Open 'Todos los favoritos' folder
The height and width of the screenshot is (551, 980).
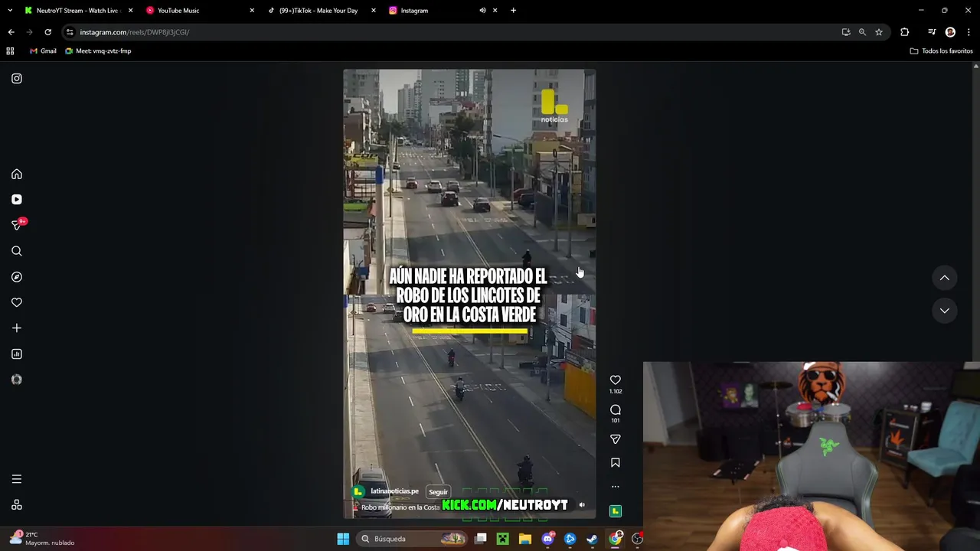click(x=942, y=51)
